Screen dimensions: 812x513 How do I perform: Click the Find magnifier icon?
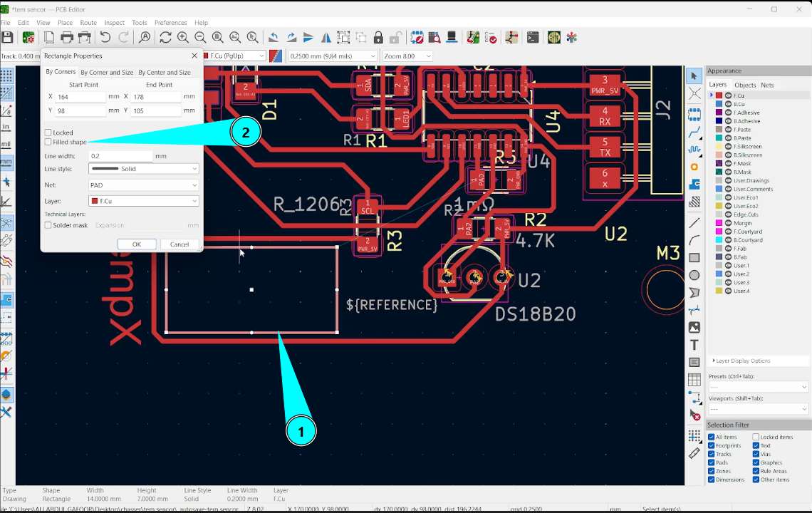pyautogui.click(x=145, y=37)
